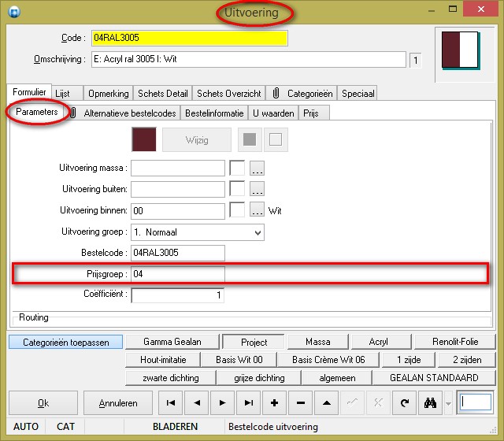The image size is (504, 441).
Task: Click the grayed checkmark confirm icon
Action: (353, 402)
